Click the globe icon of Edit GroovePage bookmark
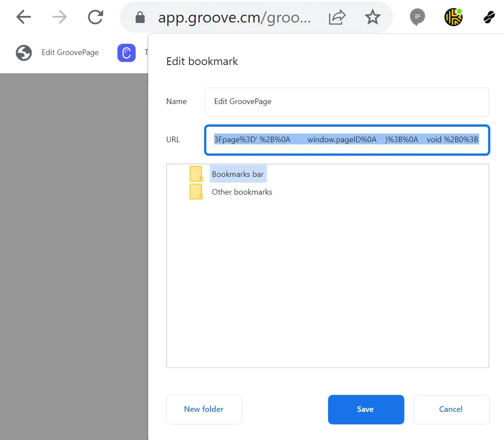The image size is (504, 440). point(24,53)
